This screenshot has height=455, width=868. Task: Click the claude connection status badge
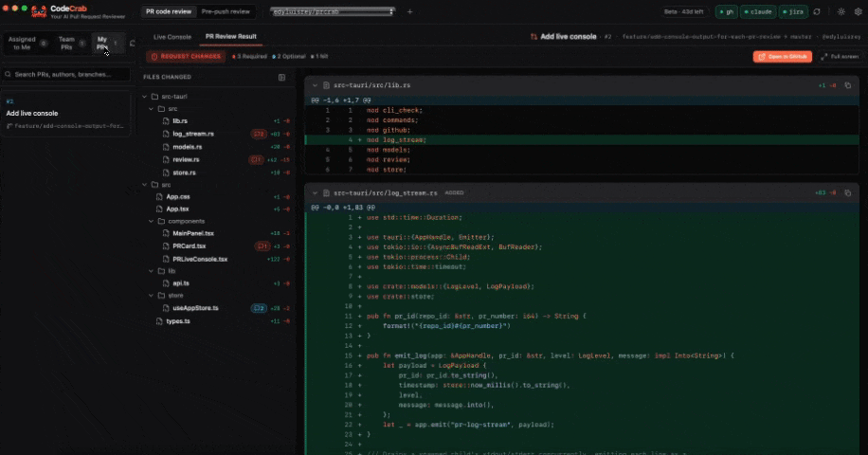point(758,11)
